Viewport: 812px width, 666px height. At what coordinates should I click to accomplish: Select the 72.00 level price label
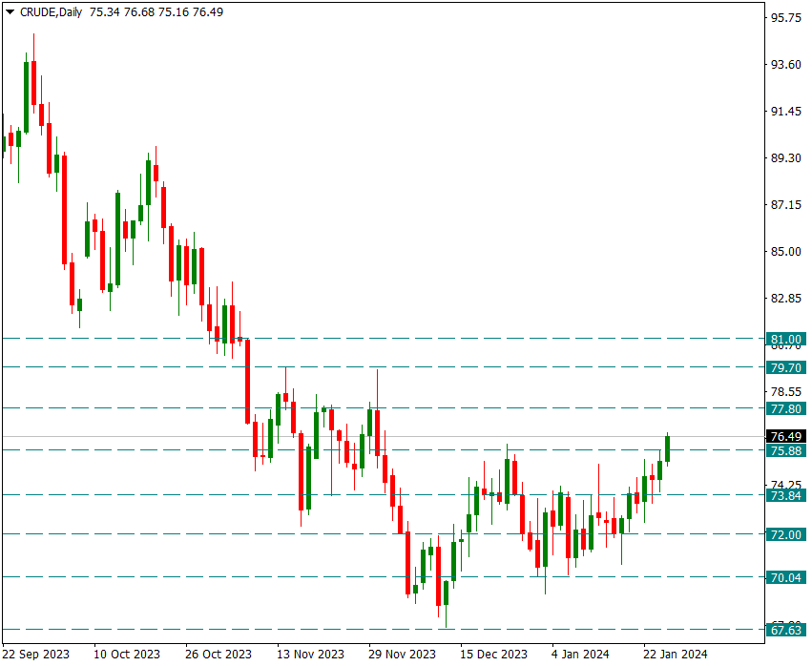(785, 534)
